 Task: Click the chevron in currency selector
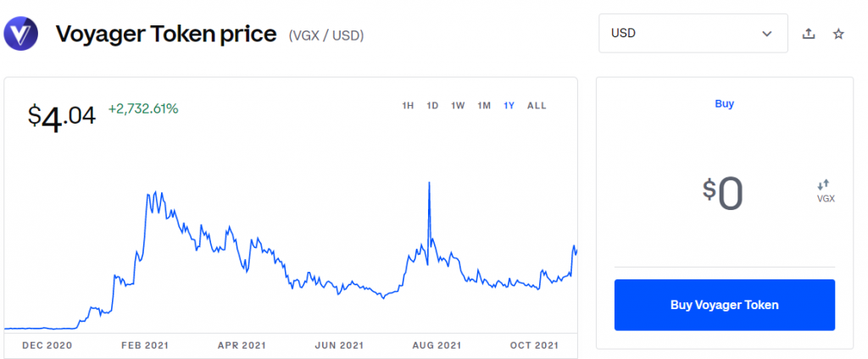tap(766, 34)
